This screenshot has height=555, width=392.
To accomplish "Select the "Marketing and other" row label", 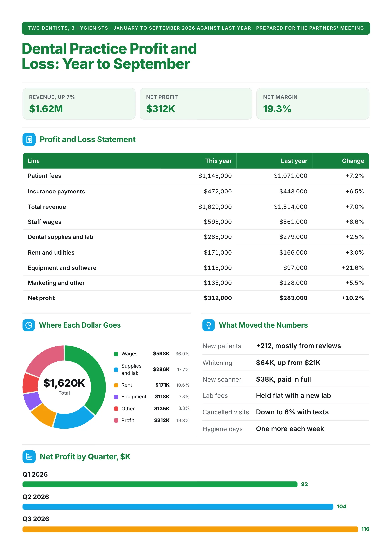I will (x=56, y=283).
